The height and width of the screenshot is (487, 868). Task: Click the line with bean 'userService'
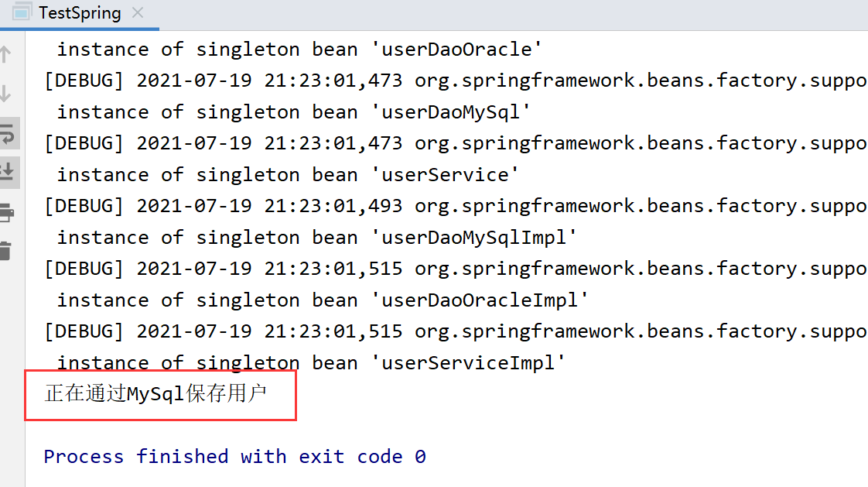pos(288,174)
